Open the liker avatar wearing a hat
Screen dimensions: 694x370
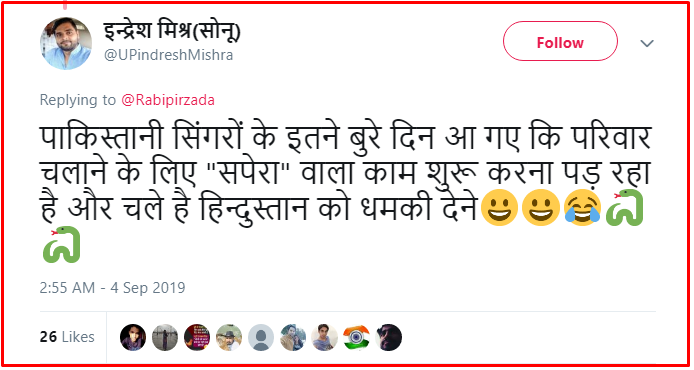tap(229, 338)
